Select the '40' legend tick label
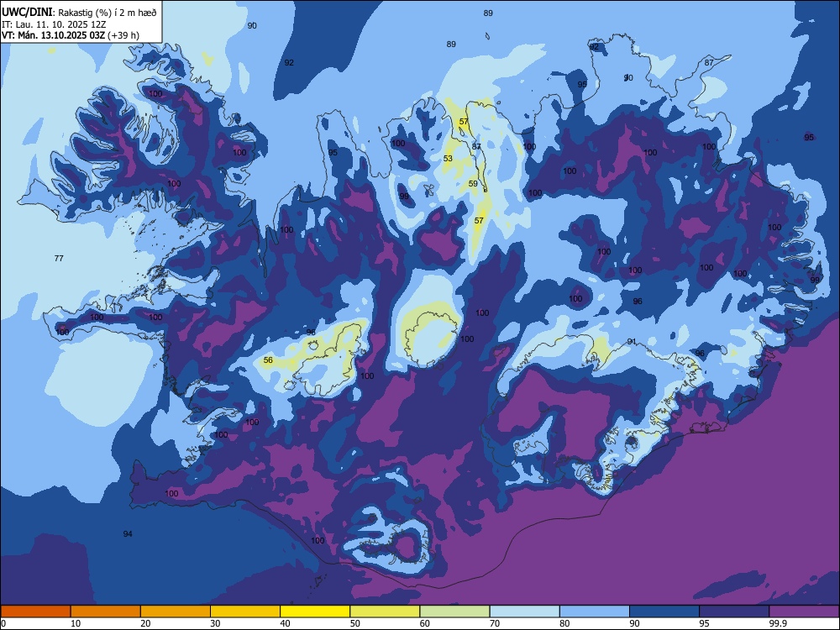840x630 pixels. pos(285,623)
